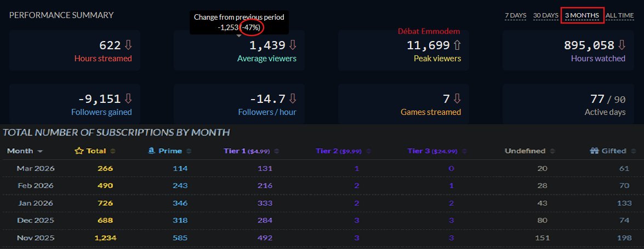The width and height of the screenshot is (644, 249).
Task: Select the 7 DAYS period tab
Action: pos(515,15)
